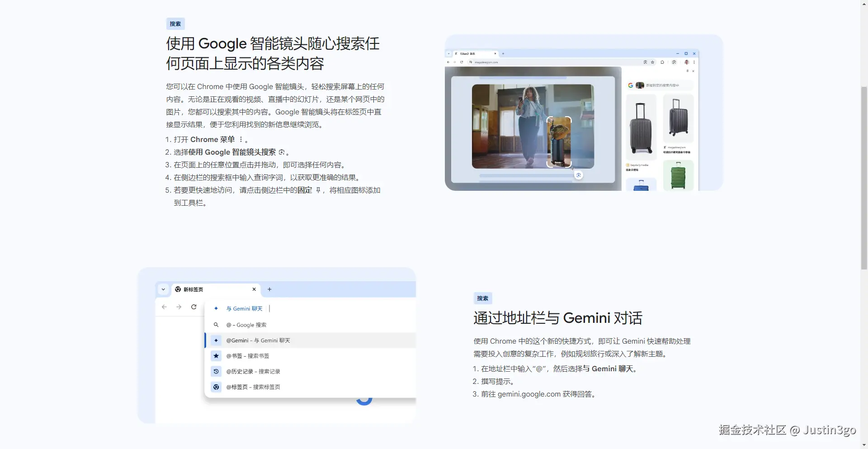
Task: Click the star icon of the @书签 suggestion
Action: tap(216, 356)
